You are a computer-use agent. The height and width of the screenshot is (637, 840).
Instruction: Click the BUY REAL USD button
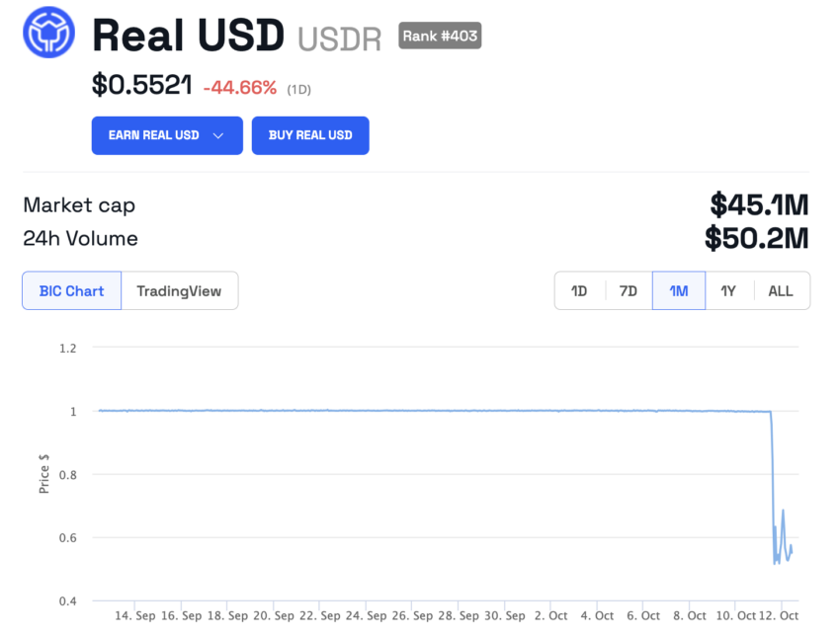tap(310, 135)
